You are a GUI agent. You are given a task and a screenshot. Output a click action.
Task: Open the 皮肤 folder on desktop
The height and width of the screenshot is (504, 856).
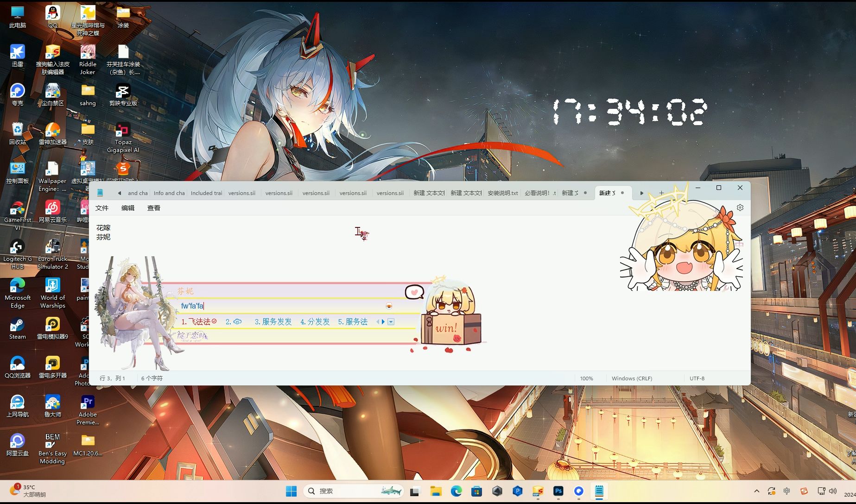(88, 133)
